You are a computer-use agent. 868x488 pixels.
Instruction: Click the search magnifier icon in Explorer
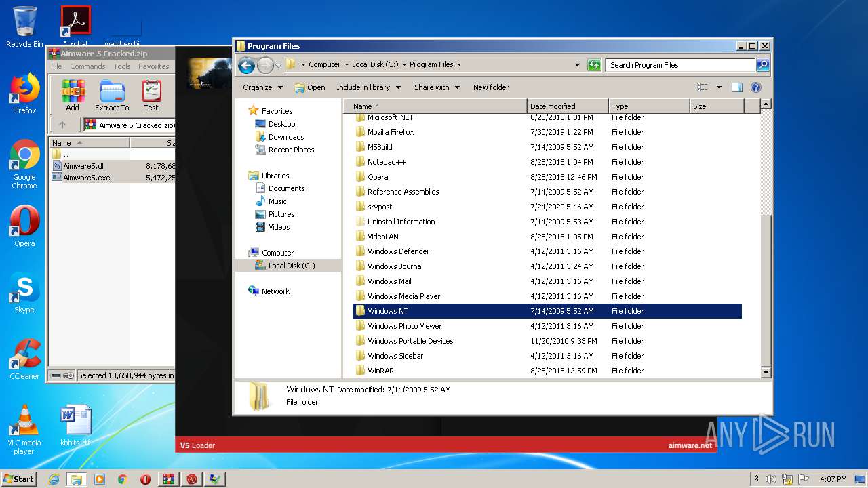tap(763, 65)
